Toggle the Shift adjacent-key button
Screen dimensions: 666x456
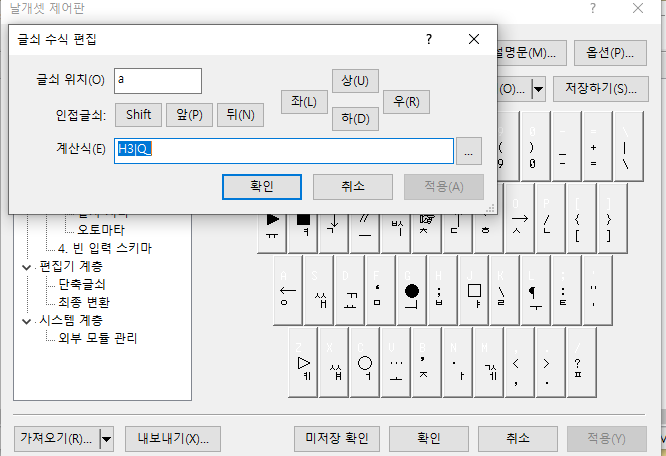pos(139,114)
